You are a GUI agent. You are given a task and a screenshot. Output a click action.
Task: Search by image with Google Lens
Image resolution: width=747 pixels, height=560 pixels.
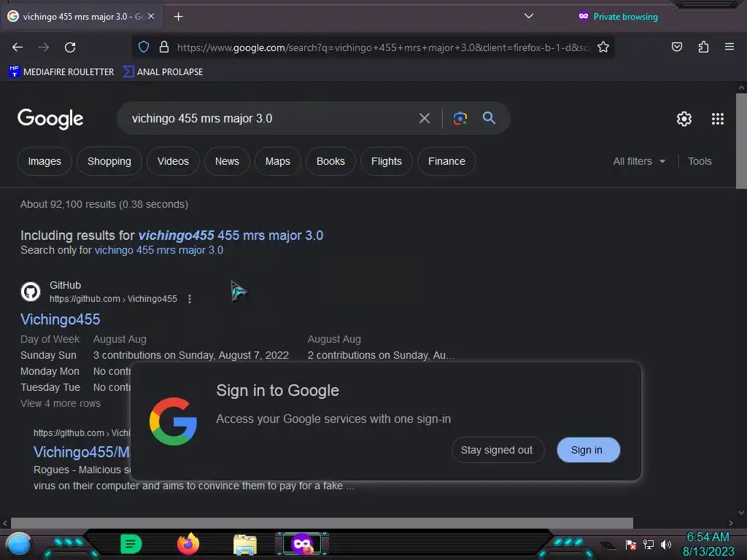[x=460, y=118]
